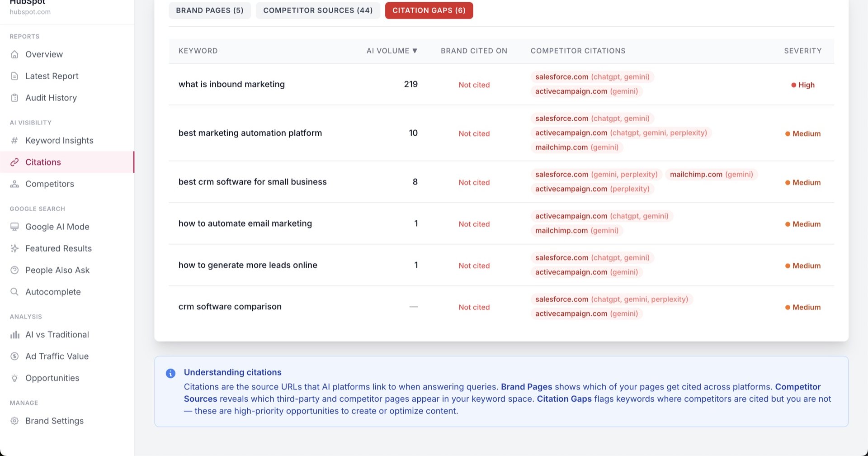Open the Overview report
The image size is (868, 456).
pos(67,54)
